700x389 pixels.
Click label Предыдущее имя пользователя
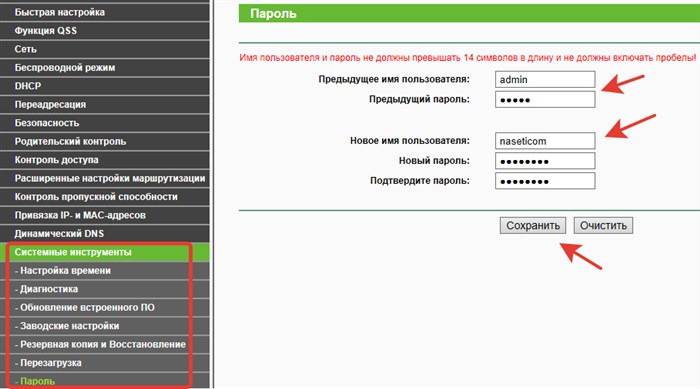394,79
